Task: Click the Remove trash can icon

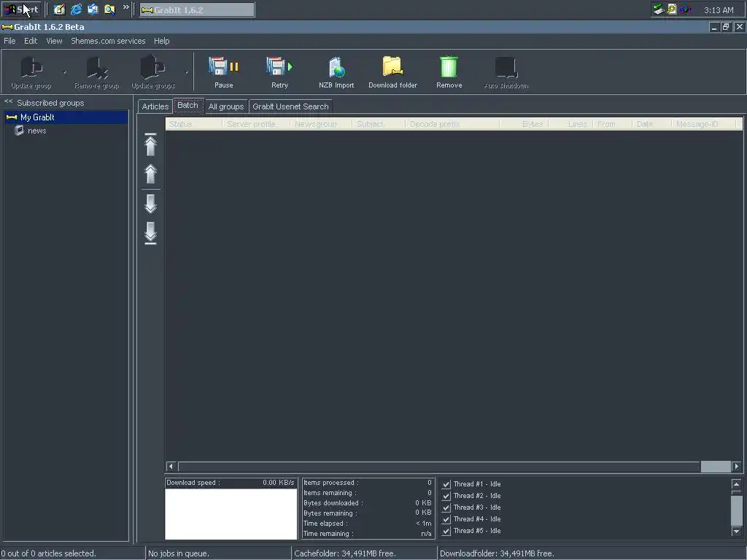Action: click(x=449, y=67)
